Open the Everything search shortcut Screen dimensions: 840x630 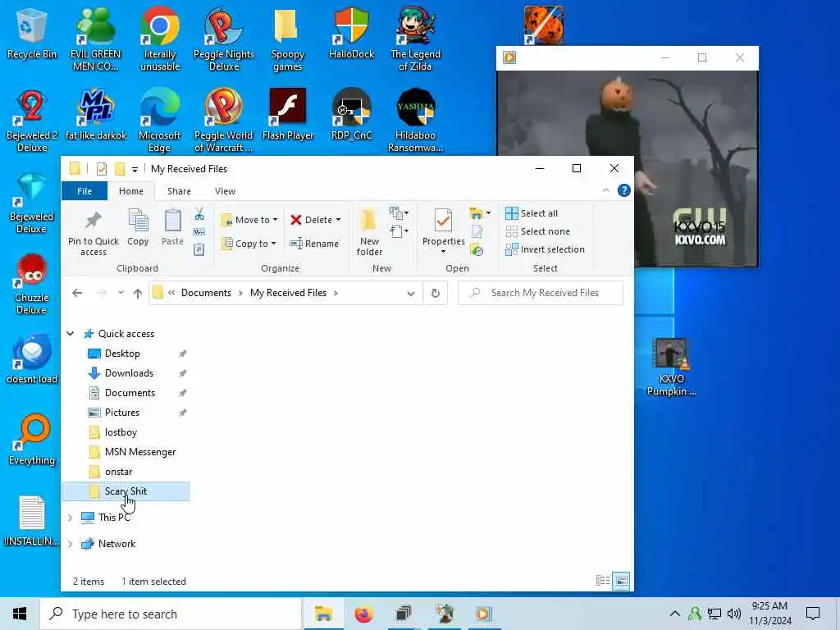click(32, 440)
